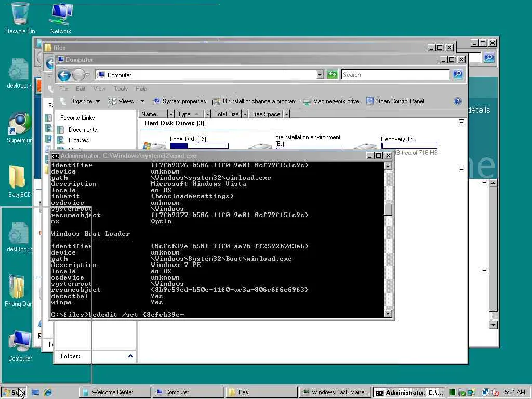Viewport: 532px width, 399px height.
Task: Switch to Welcome Center taskbar button
Action: (x=115, y=392)
